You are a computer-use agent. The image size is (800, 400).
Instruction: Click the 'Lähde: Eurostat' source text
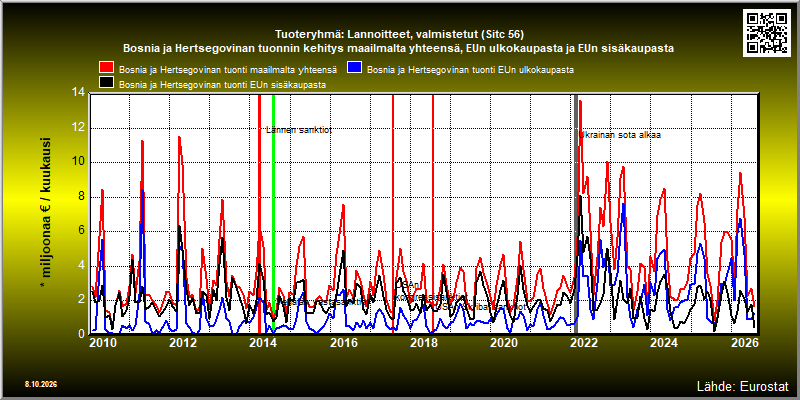click(743, 385)
